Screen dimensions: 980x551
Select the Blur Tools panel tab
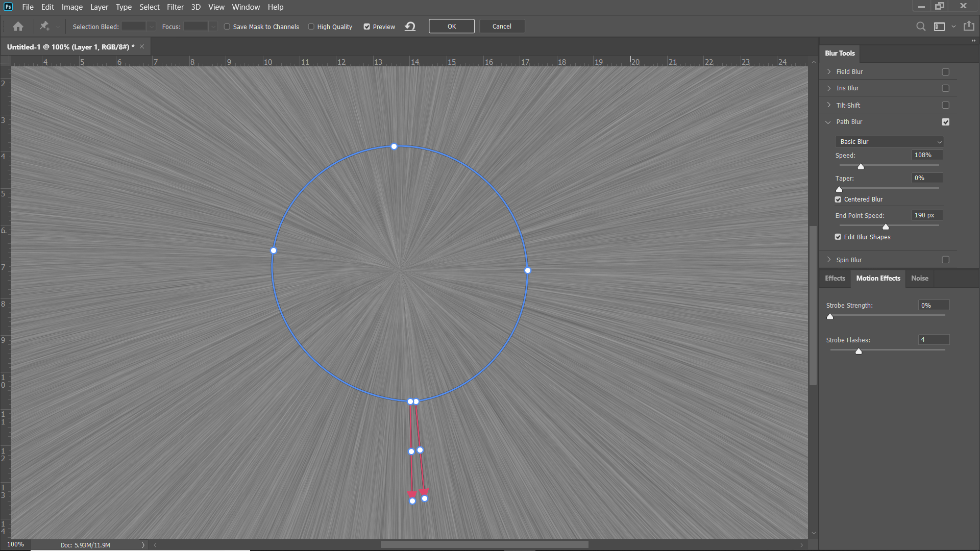coord(840,53)
